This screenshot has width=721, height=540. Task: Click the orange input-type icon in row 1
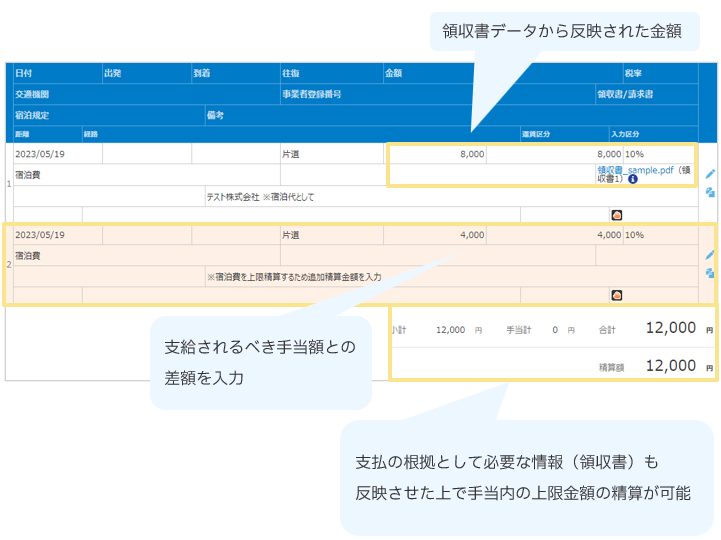[616, 214]
